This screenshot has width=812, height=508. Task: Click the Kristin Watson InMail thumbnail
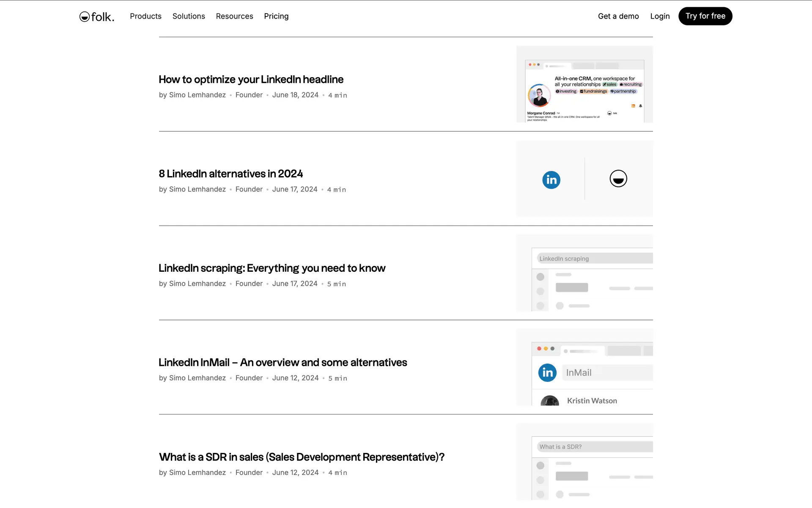point(592,400)
